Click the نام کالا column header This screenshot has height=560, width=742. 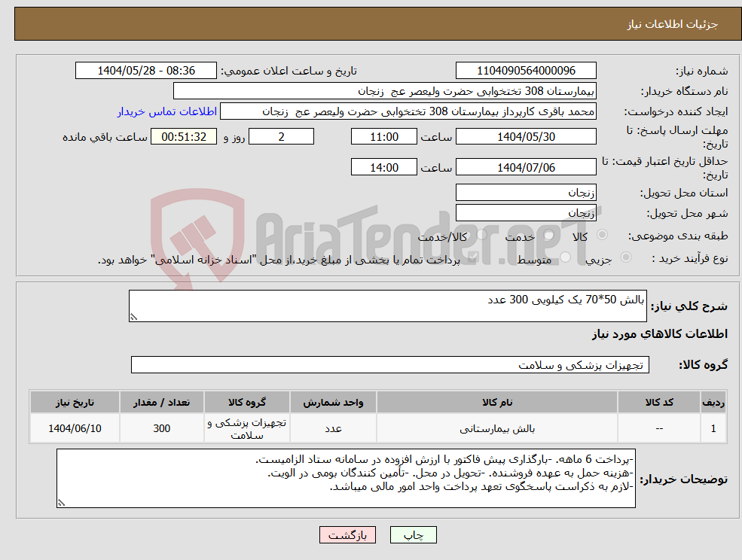coord(497,402)
